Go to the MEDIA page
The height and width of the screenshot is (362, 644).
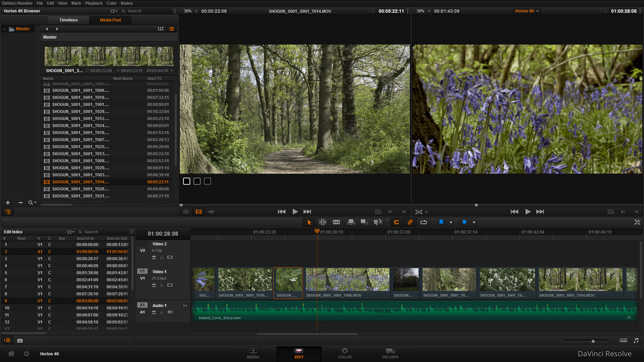253,354
